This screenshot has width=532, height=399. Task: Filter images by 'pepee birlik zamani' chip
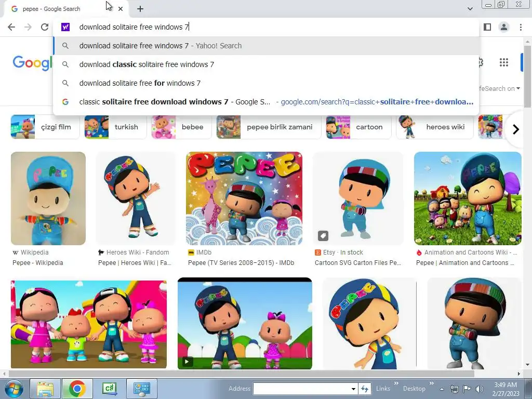click(x=269, y=127)
